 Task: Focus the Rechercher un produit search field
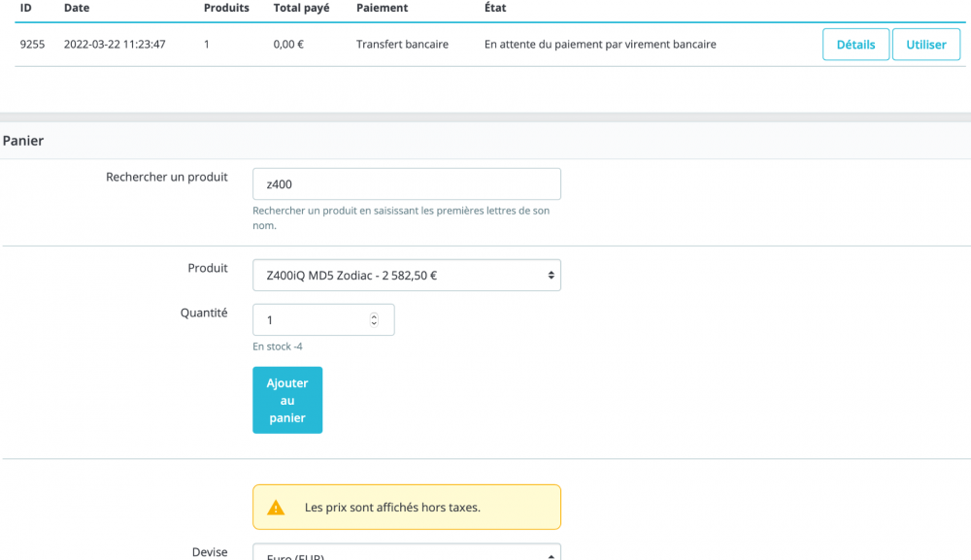tap(406, 184)
